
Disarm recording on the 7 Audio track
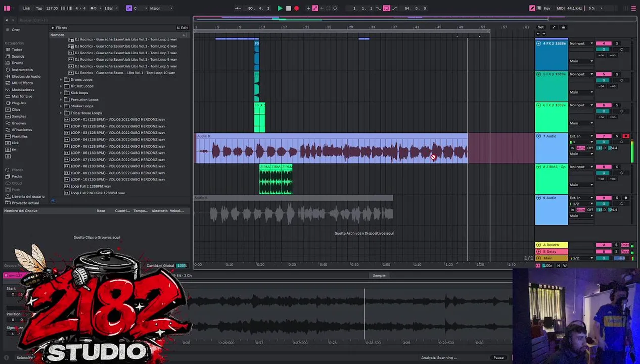(x=626, y=136)
